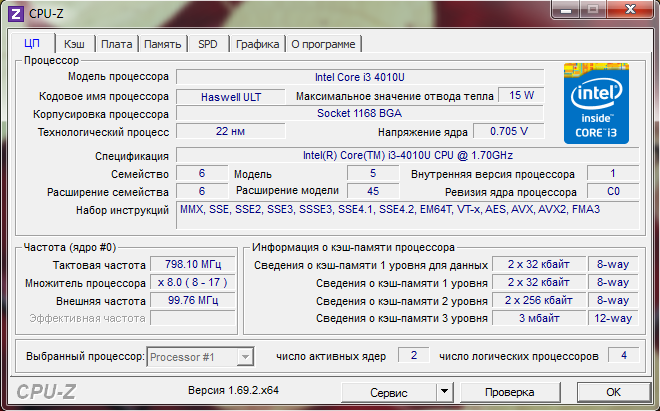Minimize the CPU-Z window
The image size is (660, 411).
[x=566, y=9]
